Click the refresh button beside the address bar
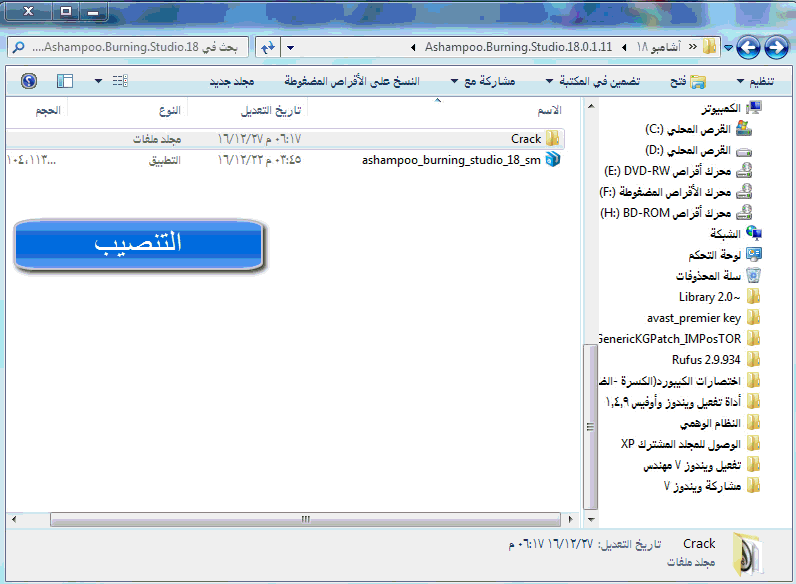This screenshot has height=584, width=796. [268, 47]
